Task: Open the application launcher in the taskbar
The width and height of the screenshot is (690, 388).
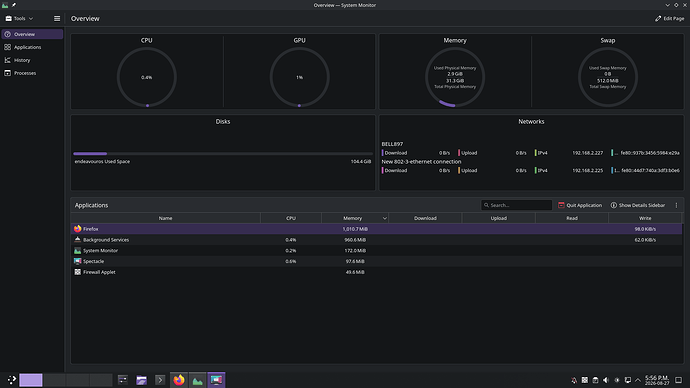Action: click(11, 380)
